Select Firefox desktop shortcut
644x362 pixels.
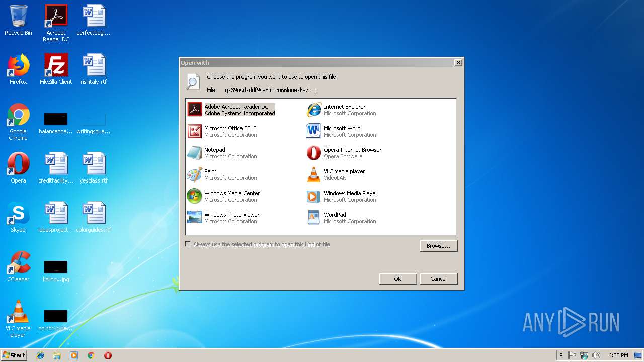coord(18,69)
